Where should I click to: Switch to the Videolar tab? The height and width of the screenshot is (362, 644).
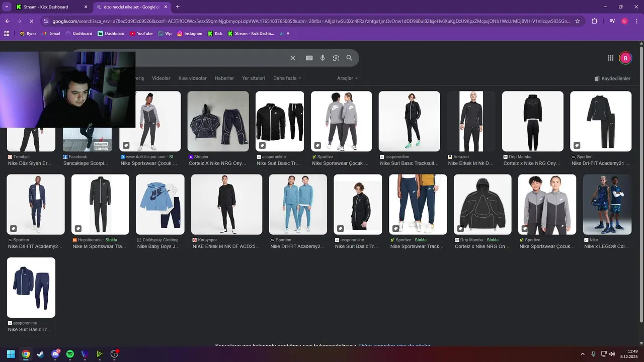coord(161,78)
